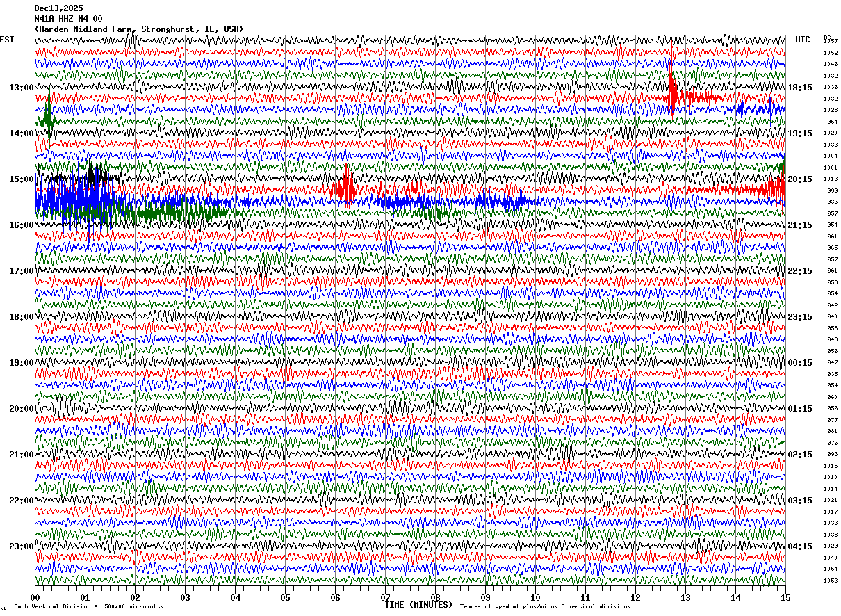The height and width of the screenshot is (616, 841).
Task: Click the 03:15 UTC time label
Action: click(x=799, y=501)
